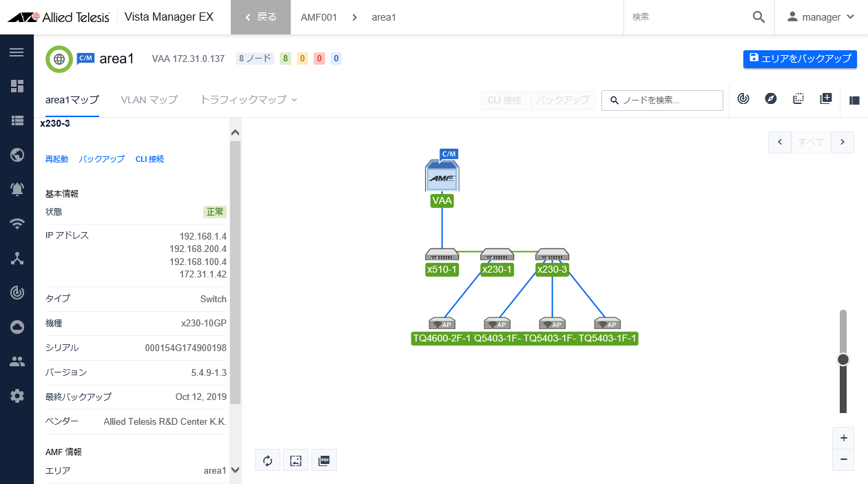This screenshot has width=868, height=484.
Task: Click AMF001 in the breadcrumb
Action: (319, 17)
